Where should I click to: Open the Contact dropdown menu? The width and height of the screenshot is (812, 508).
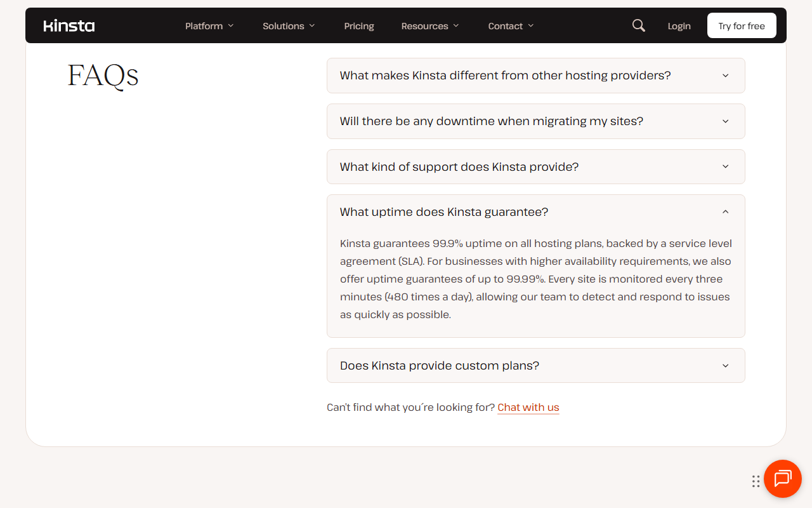pos(511,26)
